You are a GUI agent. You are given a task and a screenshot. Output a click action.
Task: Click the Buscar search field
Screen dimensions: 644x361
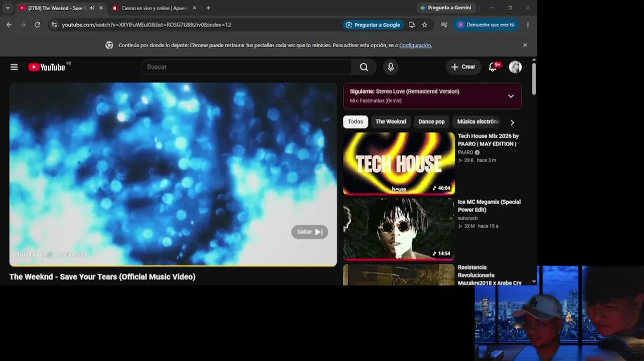(246, 67)
